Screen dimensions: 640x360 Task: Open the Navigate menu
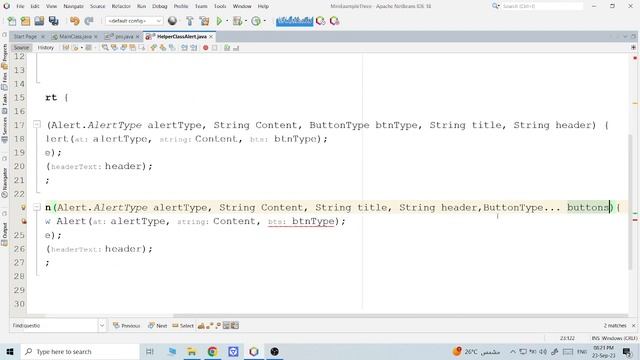click(73, 7)
